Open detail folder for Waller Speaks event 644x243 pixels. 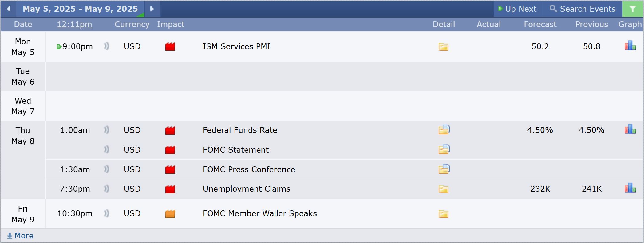click(443, 214)
